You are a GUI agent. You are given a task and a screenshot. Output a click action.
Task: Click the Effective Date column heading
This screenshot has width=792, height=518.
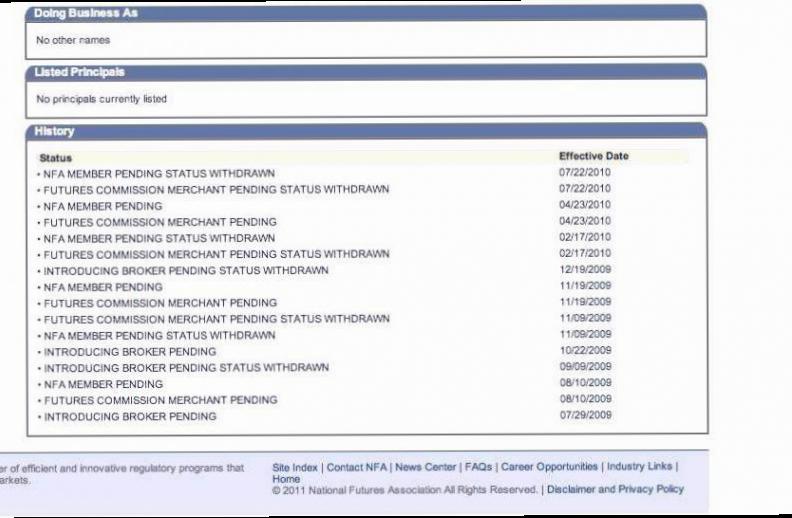pyautogui.click(x=593, y=156)
